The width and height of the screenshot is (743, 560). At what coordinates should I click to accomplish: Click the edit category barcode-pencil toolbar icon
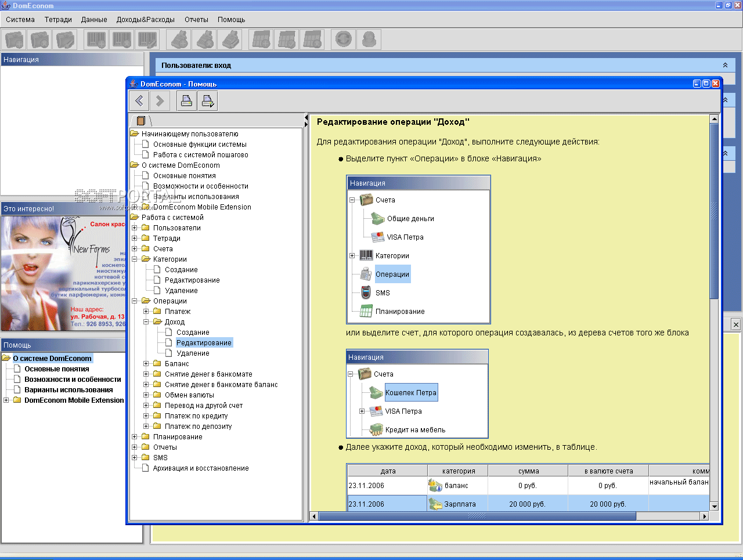pos(147,39)
